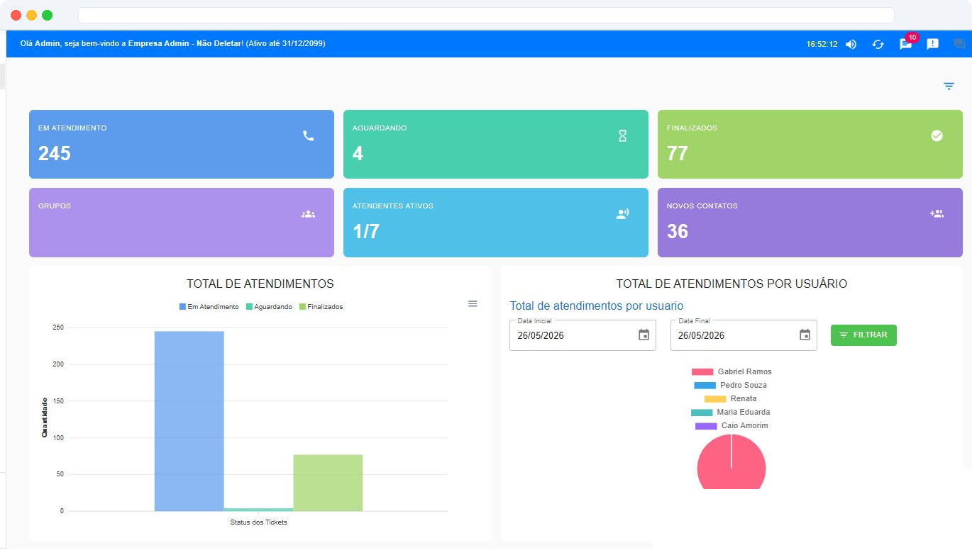The image size is (972, 560).
Task: Click the faded chat bubbles icon
Action: point(959,44)
